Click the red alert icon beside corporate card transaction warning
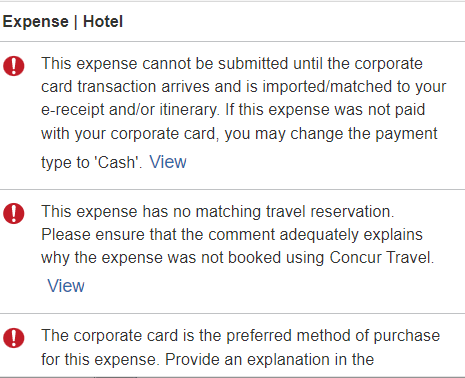The image size is (465, 378). [x=14, y=66]
